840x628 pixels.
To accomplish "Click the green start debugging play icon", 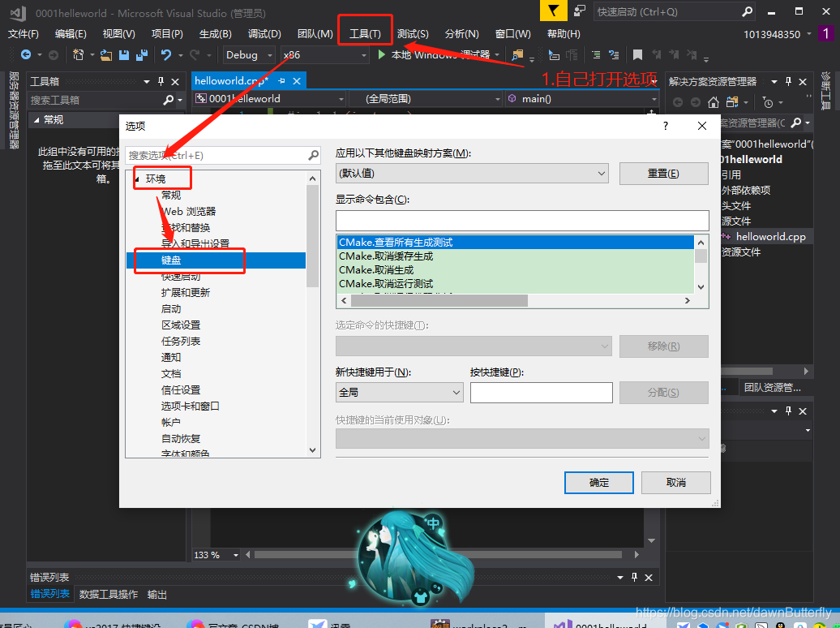I will [381, 54].
